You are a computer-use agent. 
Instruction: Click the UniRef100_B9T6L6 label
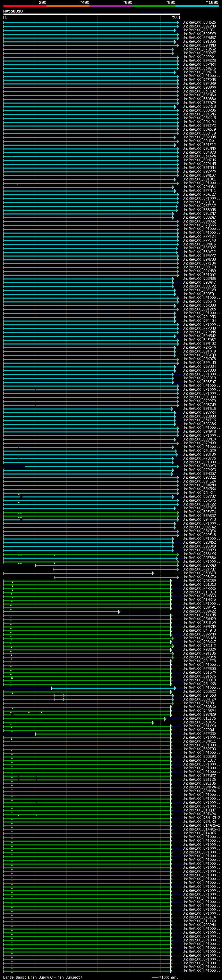click(x=199, y=408)
